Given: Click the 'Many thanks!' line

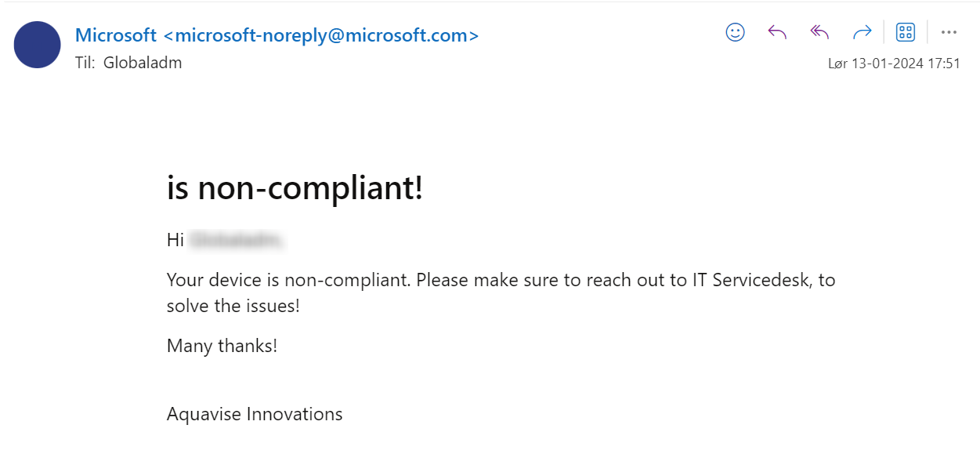Looking at the screenshot, I should tap(222, 346).
